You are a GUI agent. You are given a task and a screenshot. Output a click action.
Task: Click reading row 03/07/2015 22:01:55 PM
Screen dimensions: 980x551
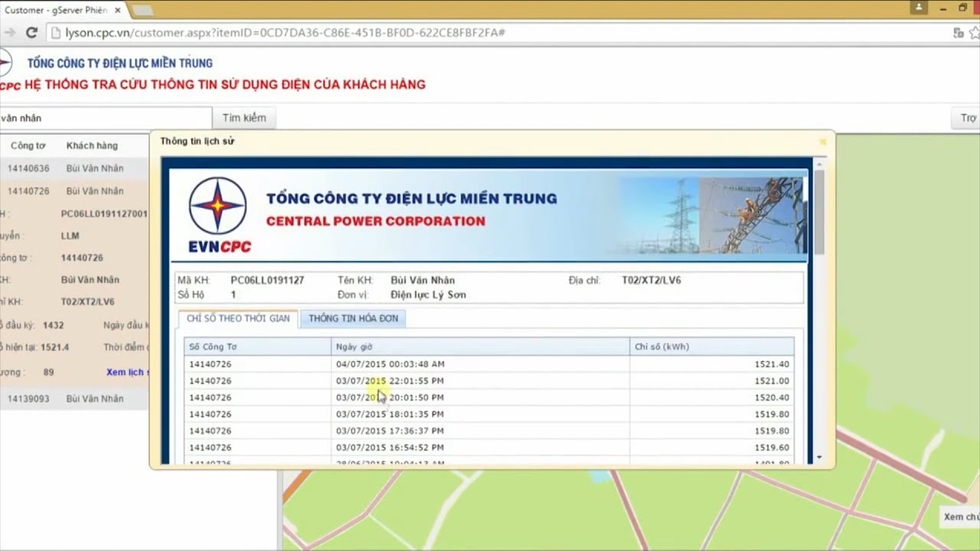488,381
